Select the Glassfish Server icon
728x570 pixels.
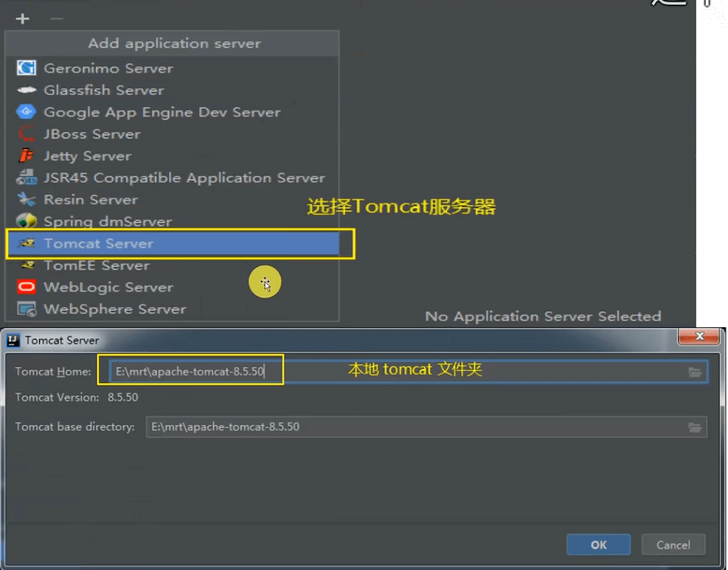[27, 90]
